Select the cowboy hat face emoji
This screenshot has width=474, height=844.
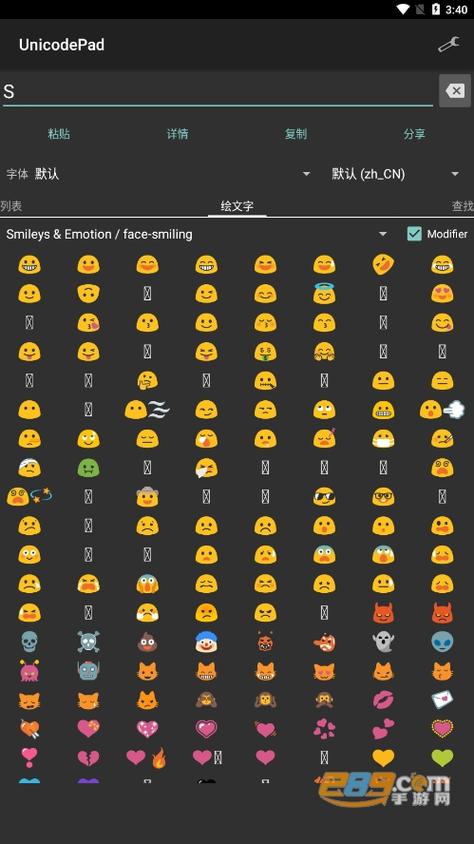click(147, 496)
